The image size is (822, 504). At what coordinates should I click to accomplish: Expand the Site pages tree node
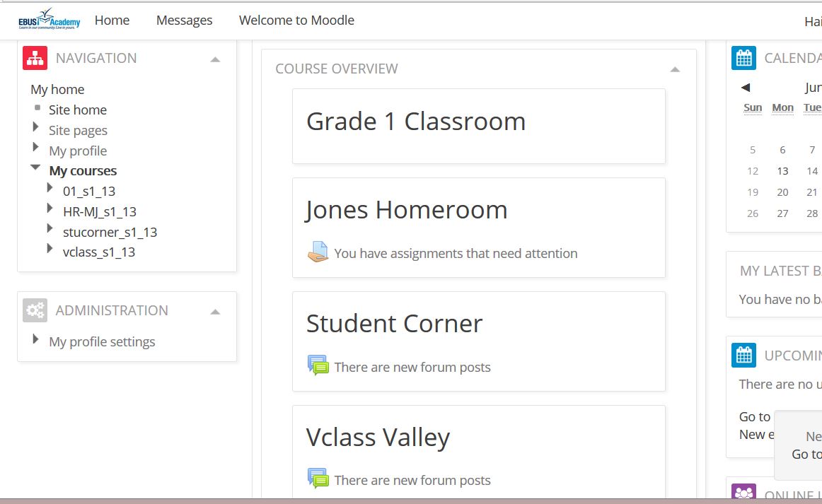tap(35, 127)
